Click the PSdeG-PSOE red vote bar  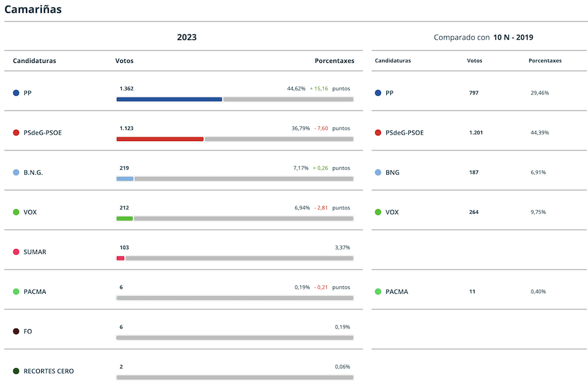[160, 139]
